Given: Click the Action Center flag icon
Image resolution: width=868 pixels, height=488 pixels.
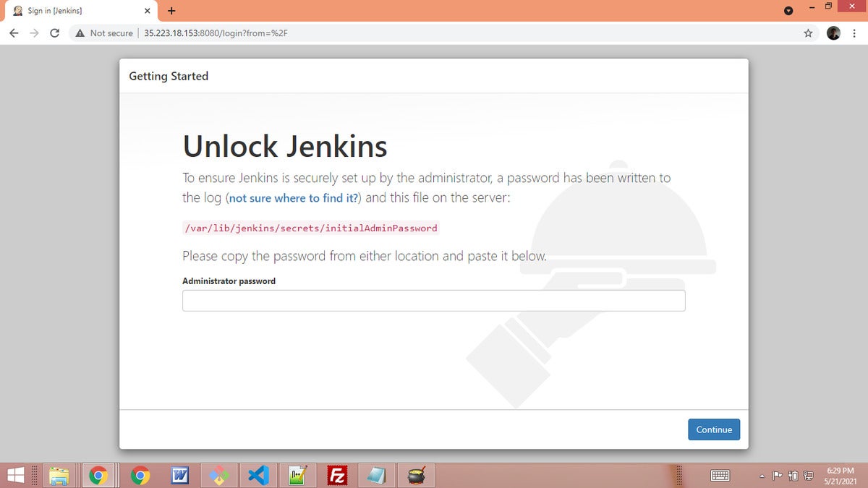Looking at the screenshot, I should (x=778, y=475).
